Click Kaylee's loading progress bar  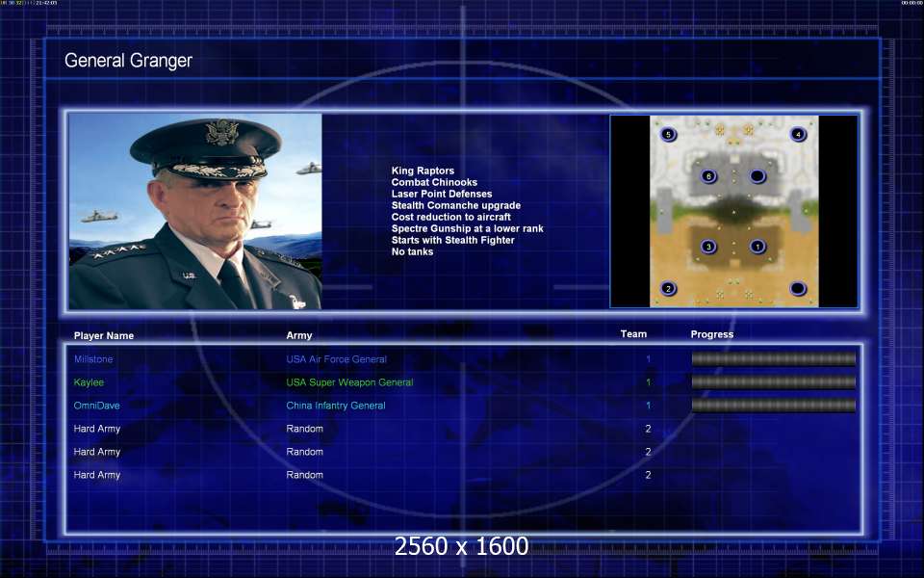[x=773, y=382]
